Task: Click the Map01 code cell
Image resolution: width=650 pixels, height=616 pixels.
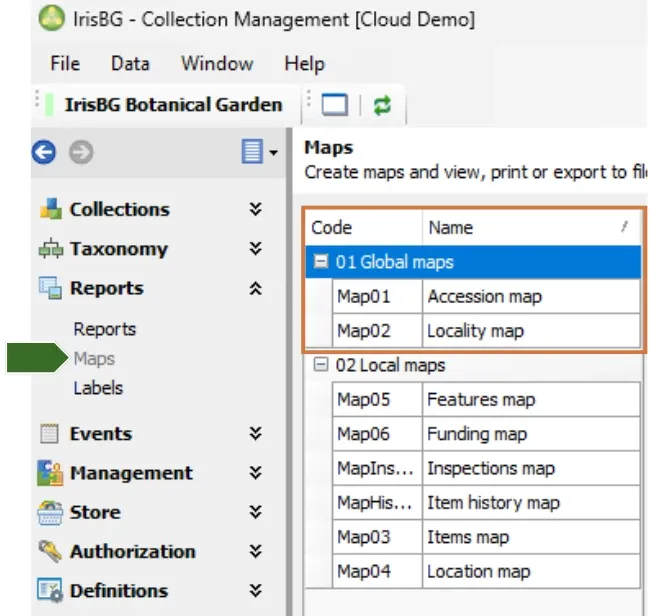Action: coord(377,296)
